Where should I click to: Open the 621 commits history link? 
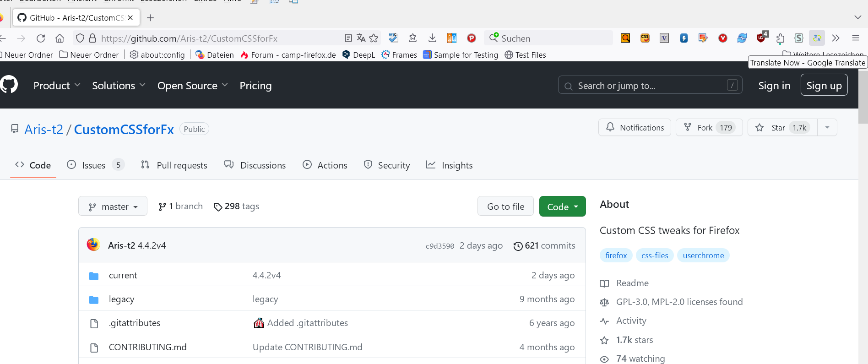(544, 246)
